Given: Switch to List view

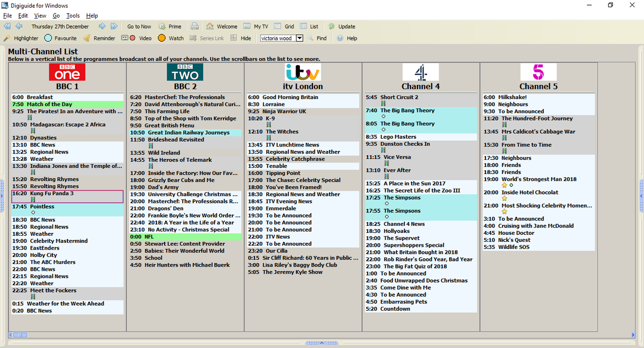Looking at the screenshot, I should (x=309, y=26).
